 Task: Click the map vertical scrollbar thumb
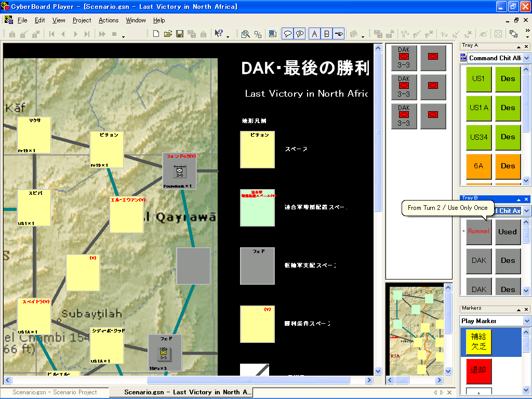[378, 132]
